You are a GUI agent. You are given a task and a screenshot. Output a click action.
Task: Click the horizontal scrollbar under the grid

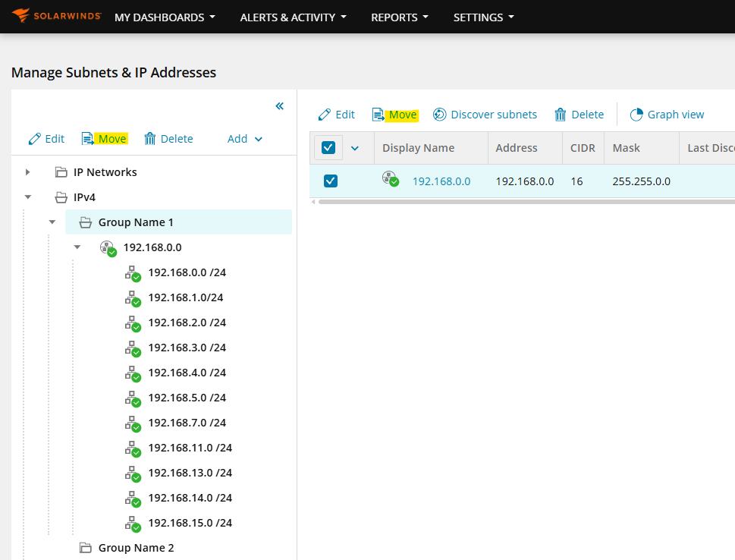[526, 202]
